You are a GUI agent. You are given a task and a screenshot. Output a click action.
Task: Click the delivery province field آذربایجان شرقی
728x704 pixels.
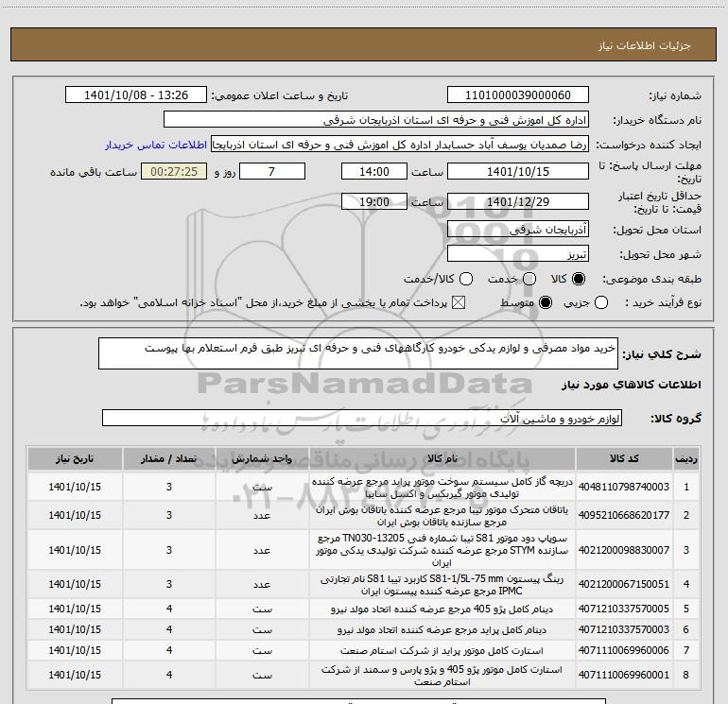point(518,229)
